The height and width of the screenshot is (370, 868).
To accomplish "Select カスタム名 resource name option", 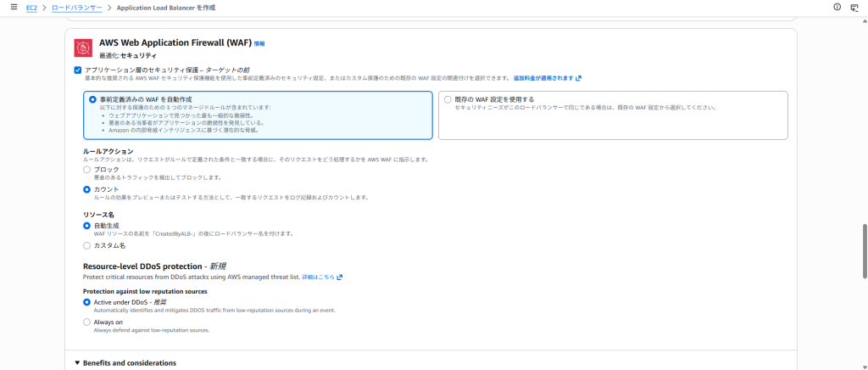I will [x=86, y=245].
